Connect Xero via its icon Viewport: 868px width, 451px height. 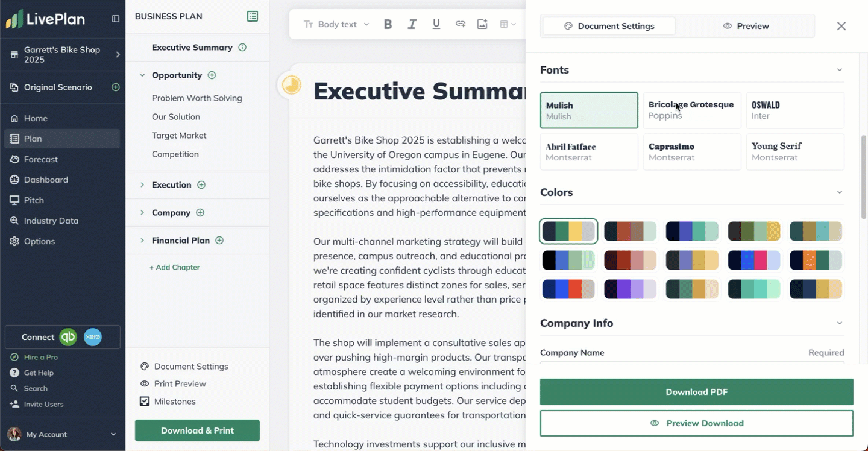click(92, 337)
